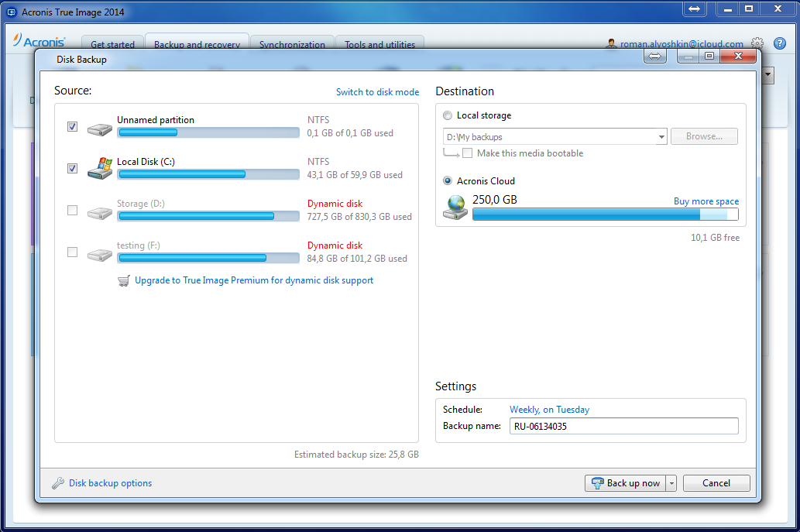Maximize the Disk Backup dialog
The image size is (800, 532).
tap(709, 56)
